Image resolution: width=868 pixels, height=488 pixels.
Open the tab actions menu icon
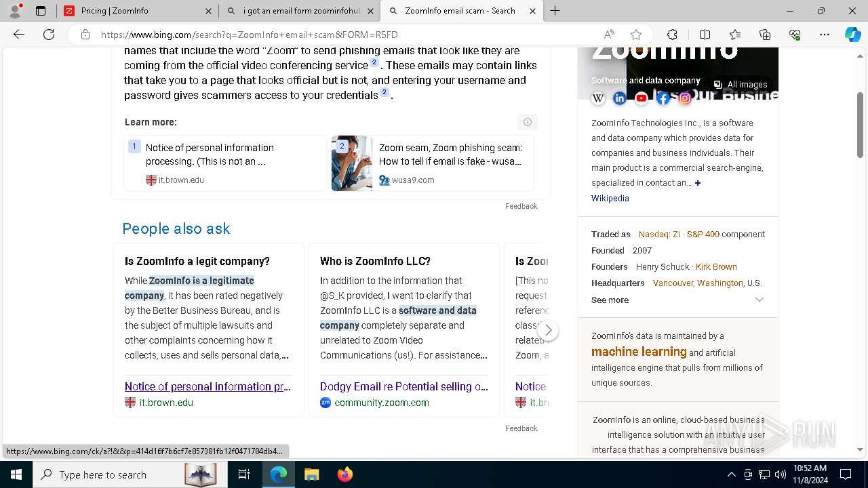[x=41, y=11]
